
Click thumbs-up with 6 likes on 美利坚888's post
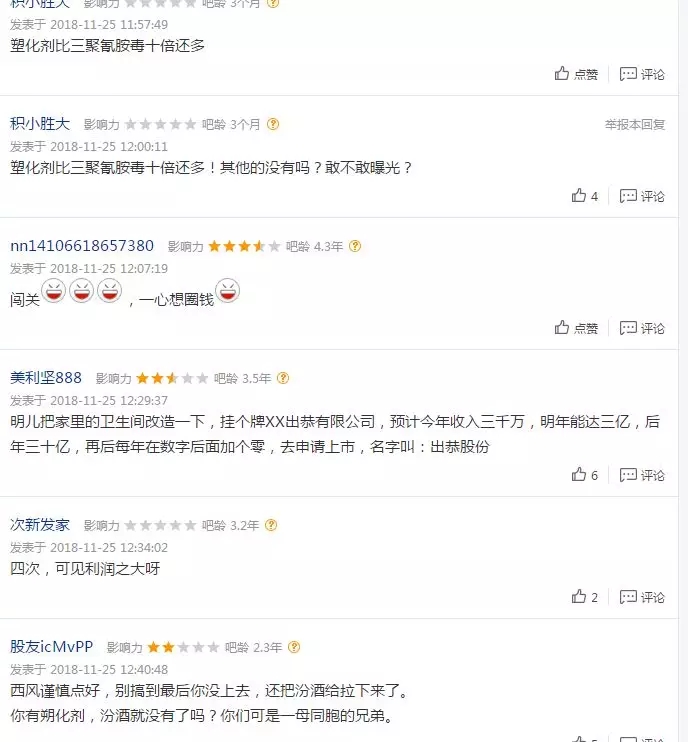pyautogui.click(x=584, y=475)
